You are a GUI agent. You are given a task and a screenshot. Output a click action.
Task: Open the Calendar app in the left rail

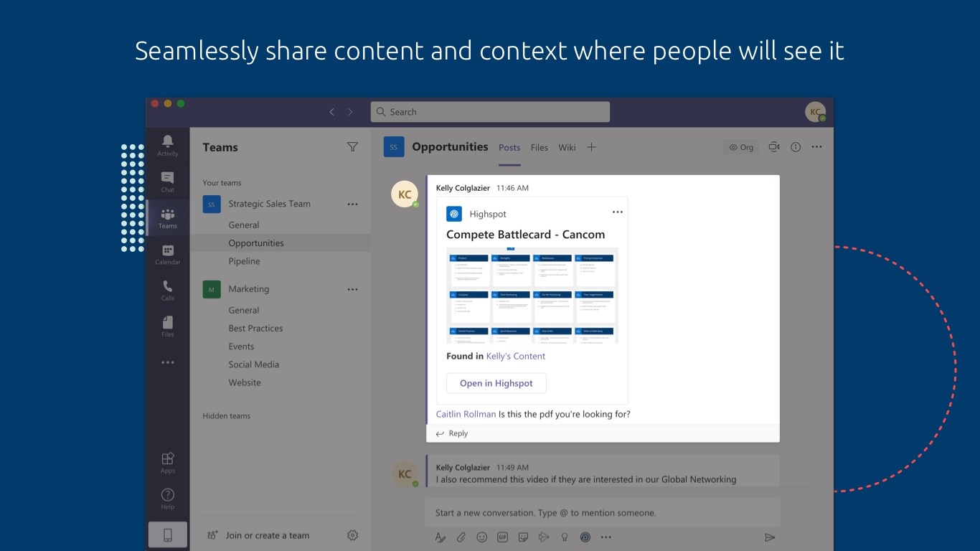pos(167,250)
